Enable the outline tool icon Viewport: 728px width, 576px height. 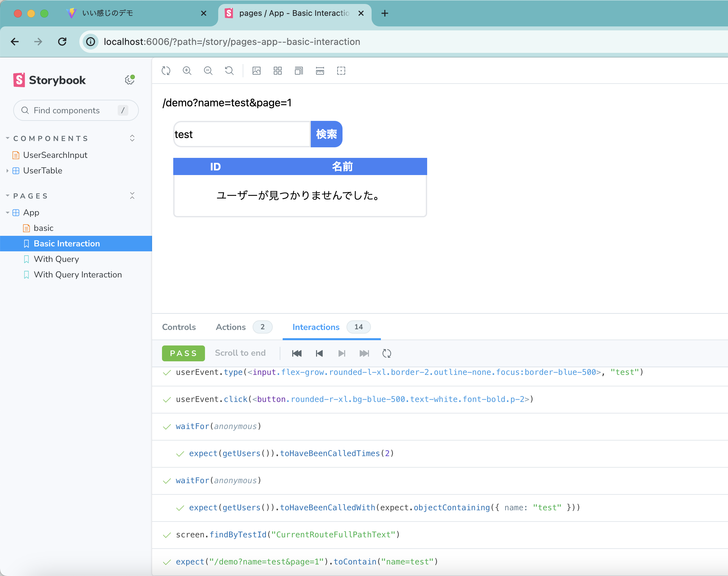click(341, 71)
